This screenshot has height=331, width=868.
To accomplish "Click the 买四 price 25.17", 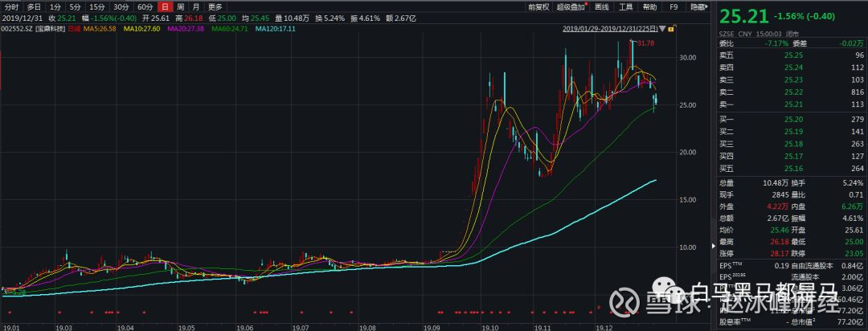I will coord(792,156).
